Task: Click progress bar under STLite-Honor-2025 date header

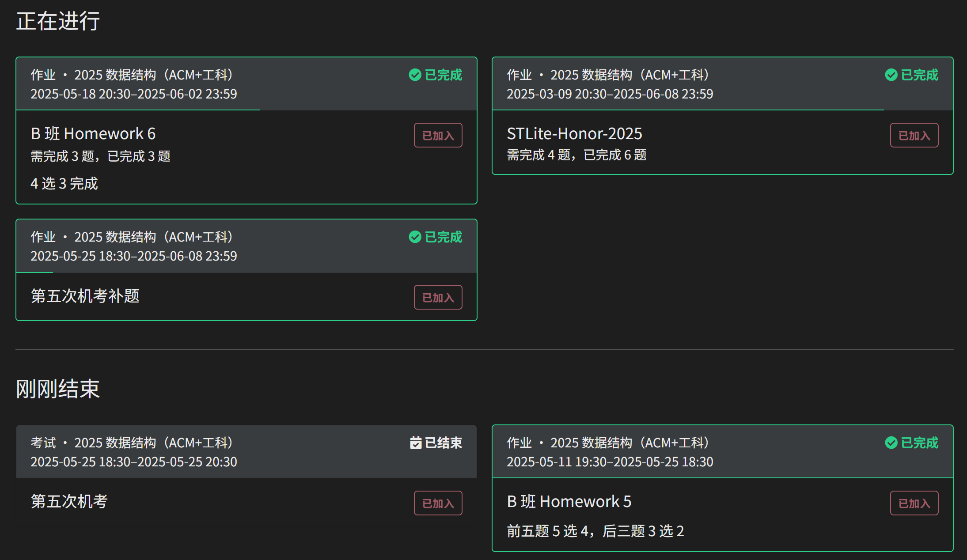Action: point(687,110)
